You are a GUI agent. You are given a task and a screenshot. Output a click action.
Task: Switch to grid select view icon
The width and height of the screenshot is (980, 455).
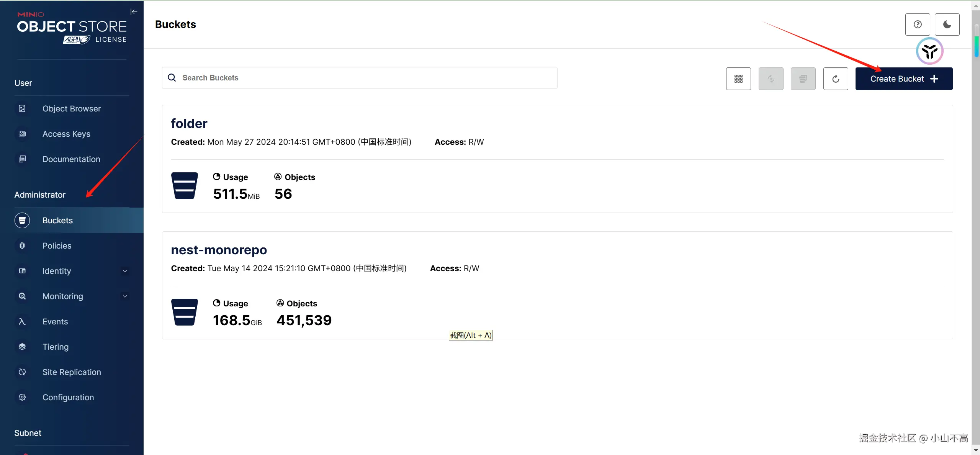pos(738,79)
